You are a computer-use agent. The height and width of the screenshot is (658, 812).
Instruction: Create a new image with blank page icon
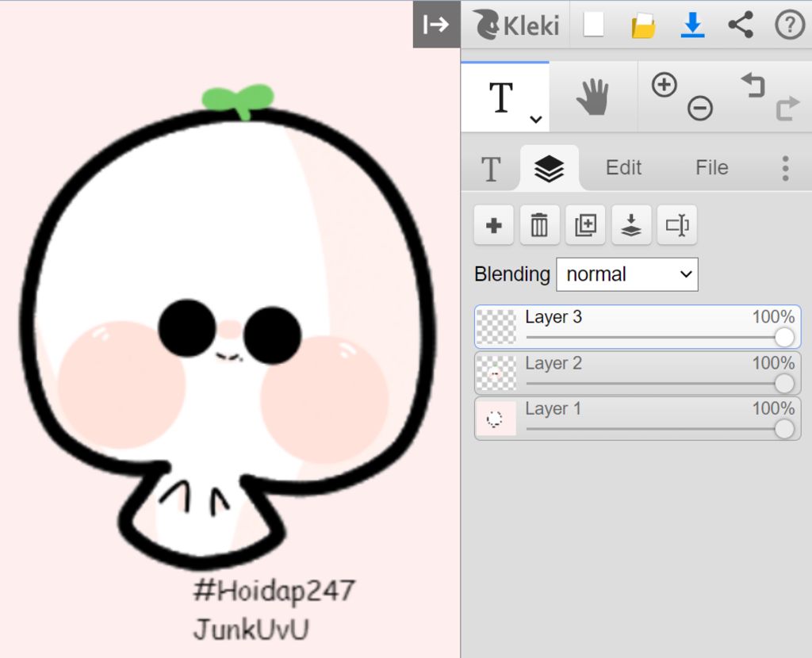(x=593, y=25)
